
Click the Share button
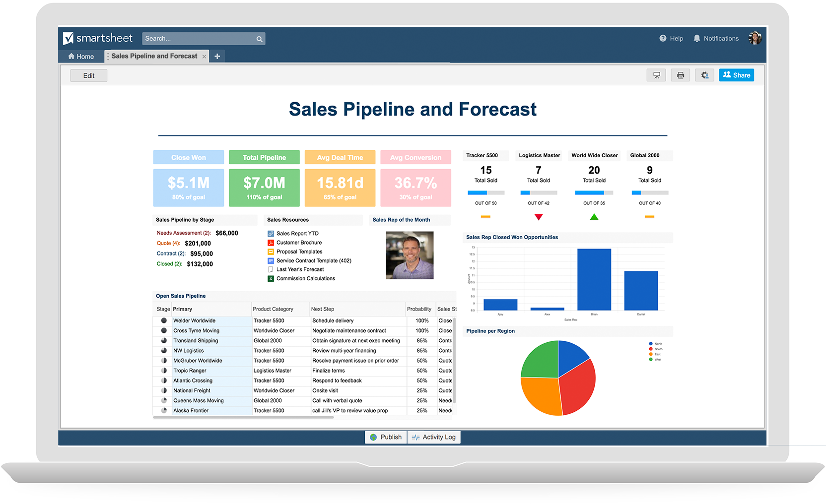tap(737, 75)
